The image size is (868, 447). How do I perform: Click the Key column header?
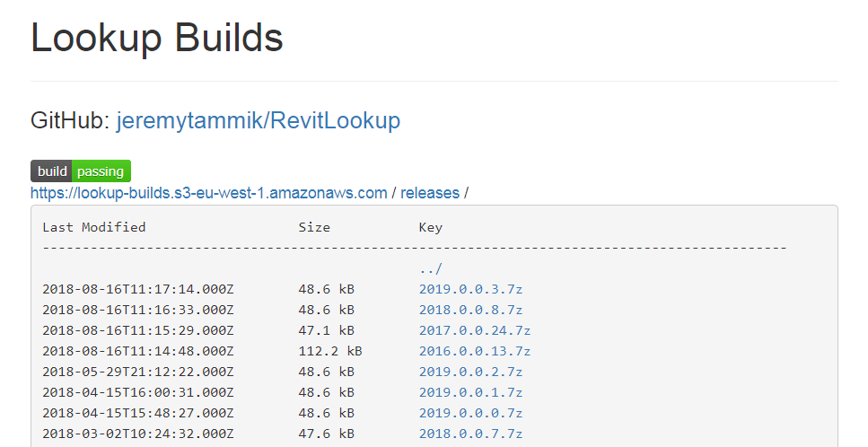tap(430, 227)
